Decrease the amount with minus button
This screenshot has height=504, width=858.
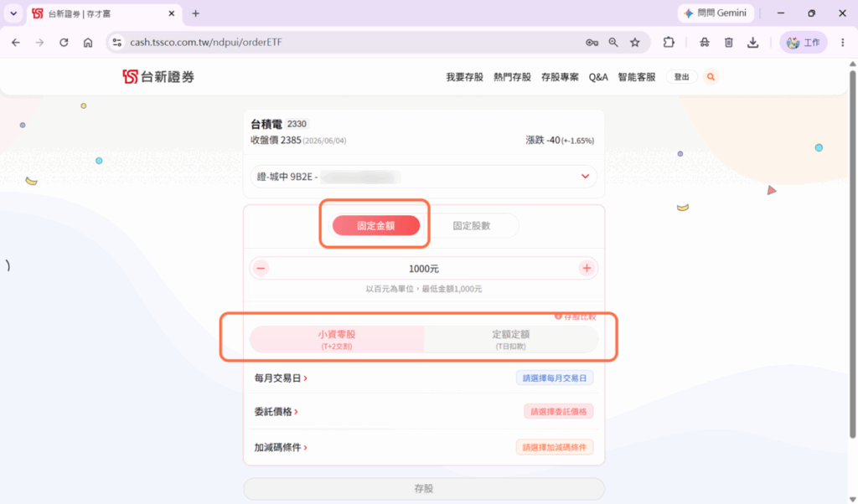click(261, 269)
